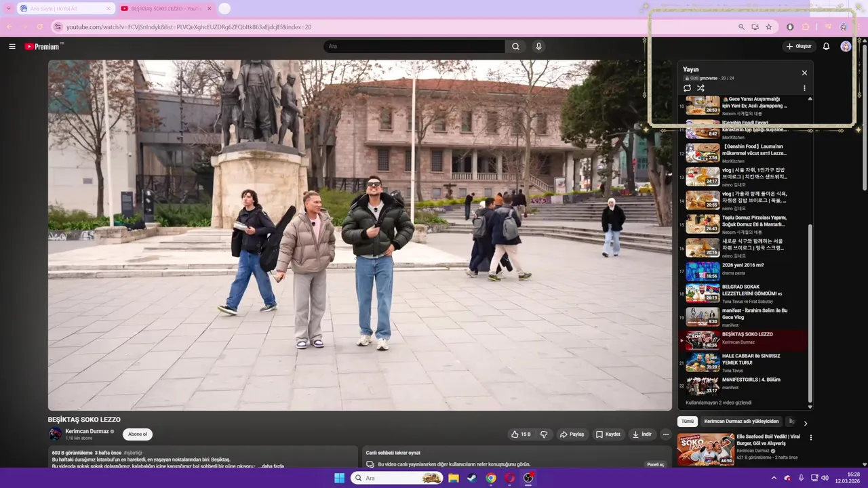Close the Yayın playlist panel
Image resolution: width=868 pixels, height=488 pixels.
tap(804, 73)
